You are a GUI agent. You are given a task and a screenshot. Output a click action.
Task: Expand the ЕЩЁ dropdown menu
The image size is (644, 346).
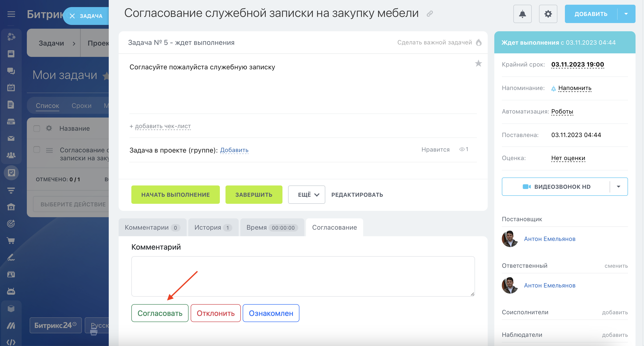[306, 195]
